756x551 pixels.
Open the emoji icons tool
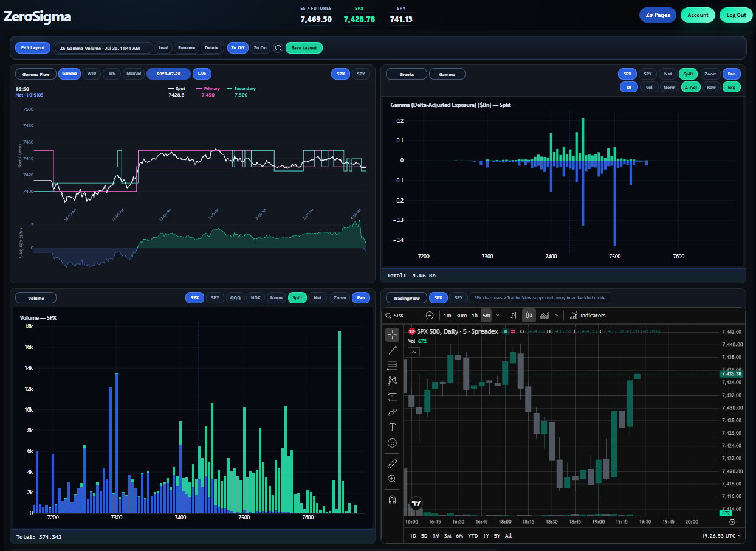[392, 443]
